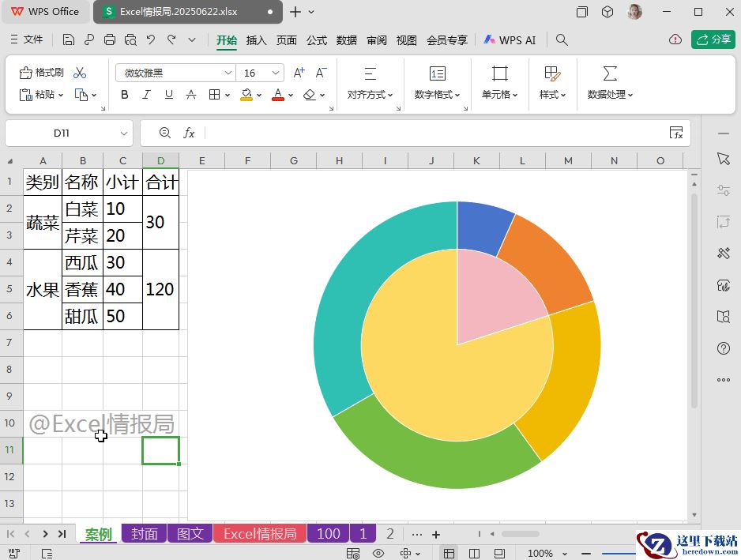
Task: Open the font size dropdown
Action: pos(275,73)
